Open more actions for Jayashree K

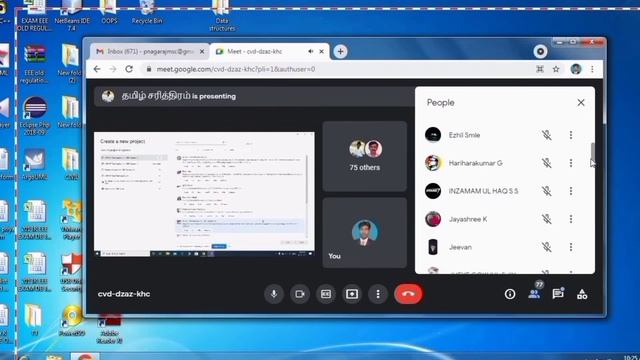point(571,219)
